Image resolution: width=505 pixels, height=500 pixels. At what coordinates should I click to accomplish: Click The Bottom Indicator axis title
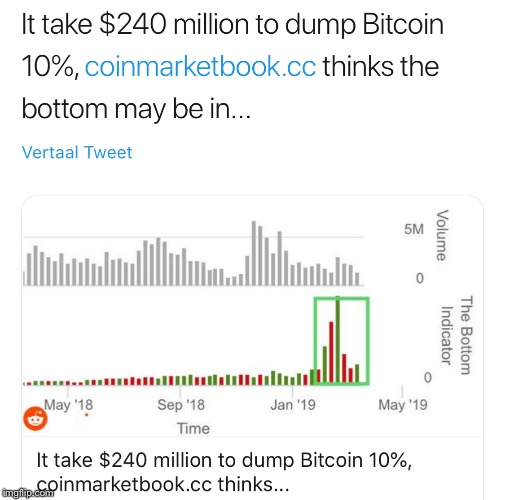pos(456,335)
